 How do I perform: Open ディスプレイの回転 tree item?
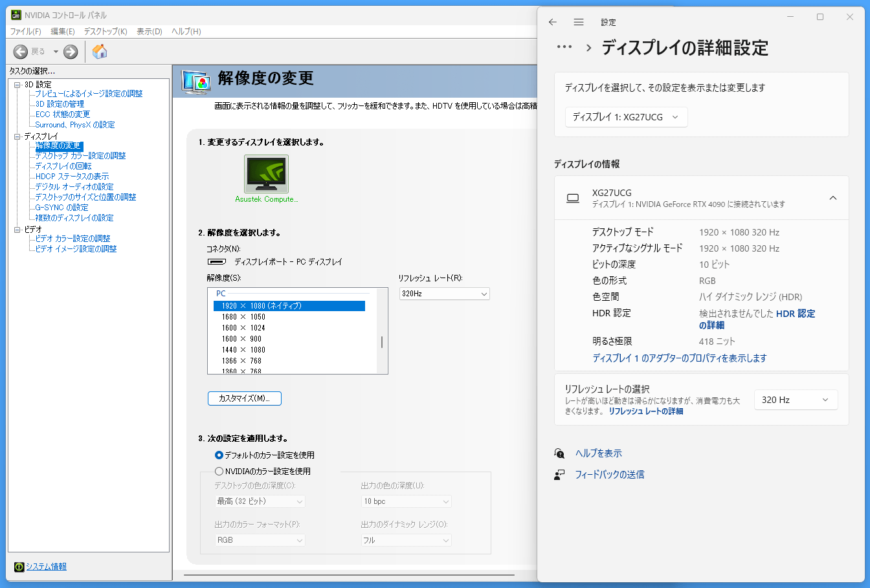[63, 166]
